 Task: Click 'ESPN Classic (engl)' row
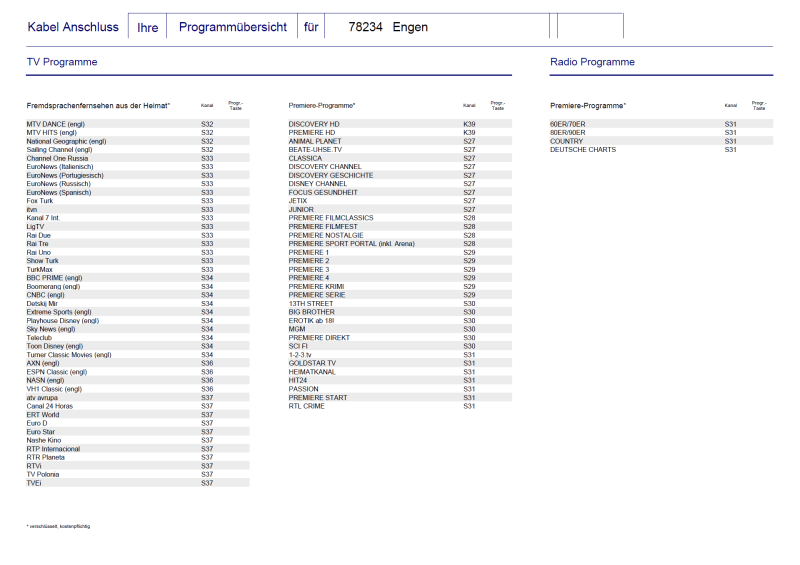pos(138,372)
